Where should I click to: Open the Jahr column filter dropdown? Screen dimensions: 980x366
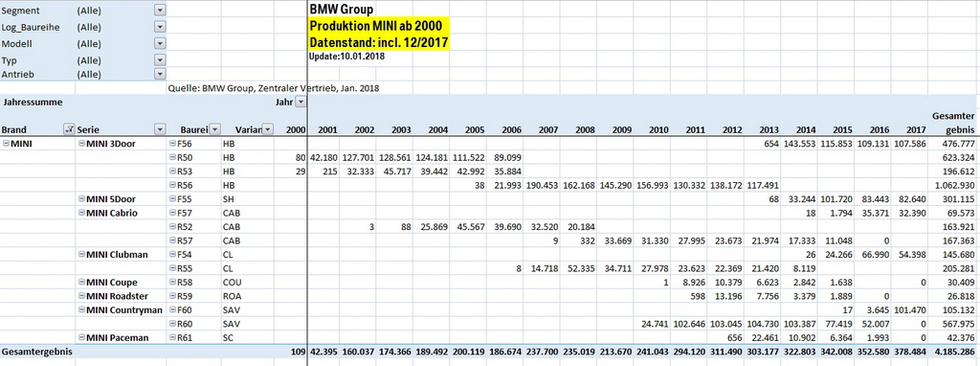tap(301, 102)
